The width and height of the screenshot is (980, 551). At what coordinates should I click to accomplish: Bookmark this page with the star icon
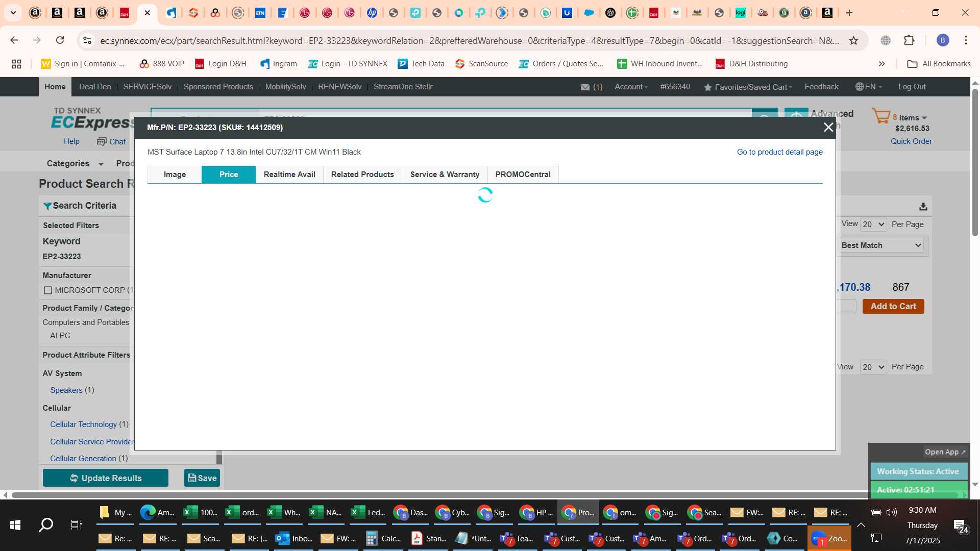(853, 40)
